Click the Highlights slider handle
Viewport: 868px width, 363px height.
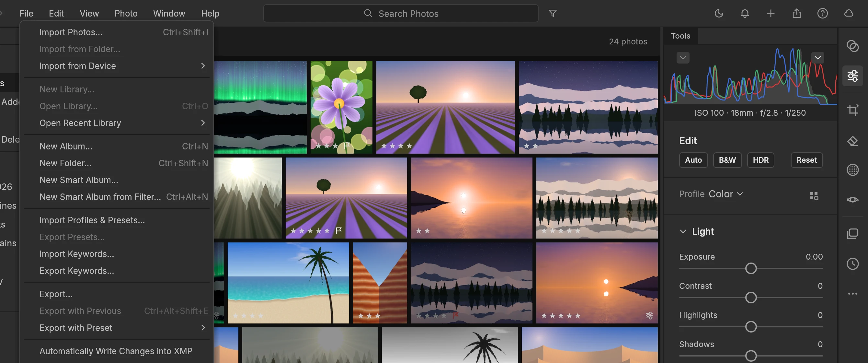[x=751, y=327]
